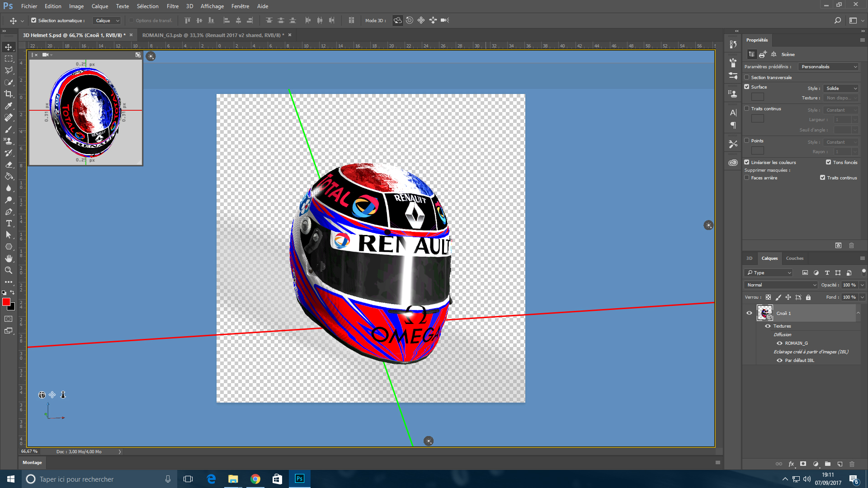Screen dimensions: 868x488
Task: Select the Lasso tool
Action: [9, 70]
